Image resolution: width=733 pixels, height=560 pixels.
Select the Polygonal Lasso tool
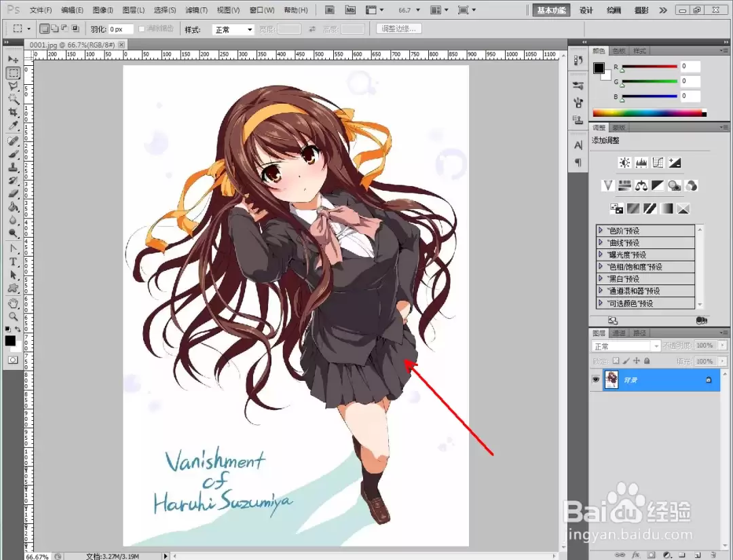(x=13, y=86)
